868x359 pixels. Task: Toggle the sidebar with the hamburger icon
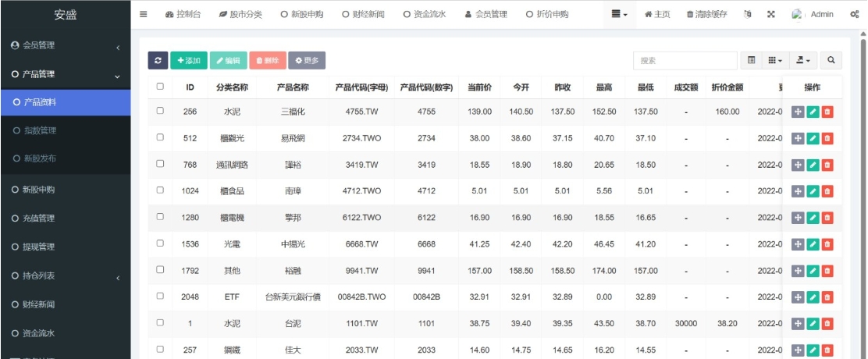pos(143,14)
